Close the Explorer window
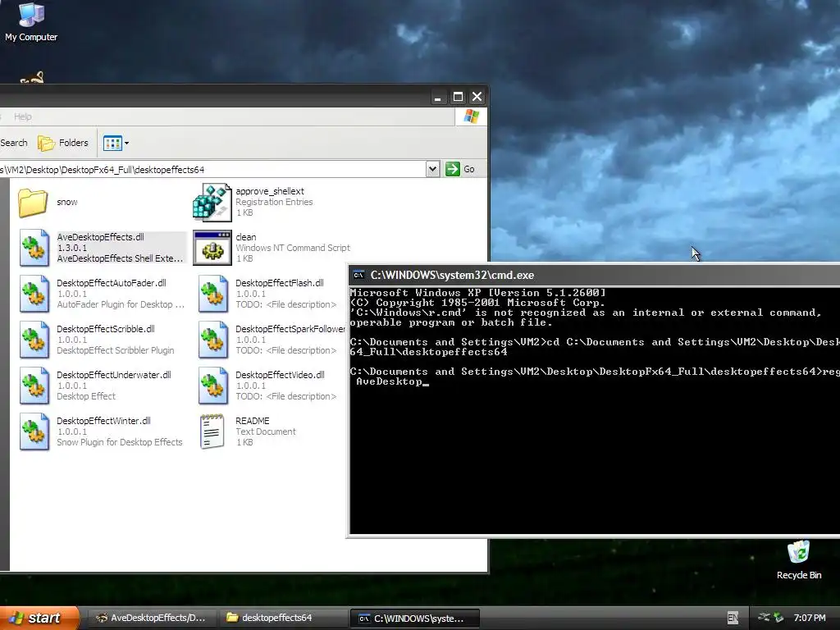 point(477,97)
